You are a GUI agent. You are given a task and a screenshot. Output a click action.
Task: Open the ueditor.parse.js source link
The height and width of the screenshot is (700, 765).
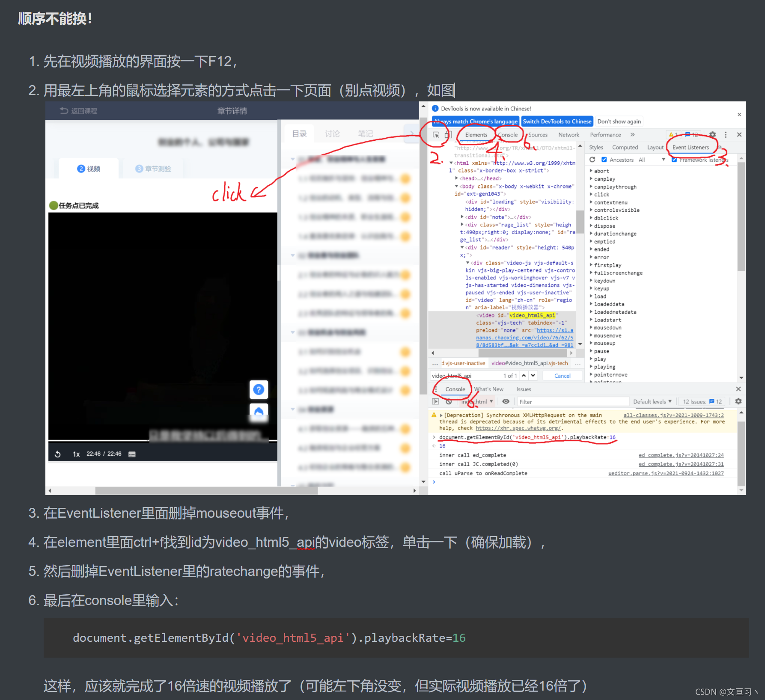pos(666,473)
